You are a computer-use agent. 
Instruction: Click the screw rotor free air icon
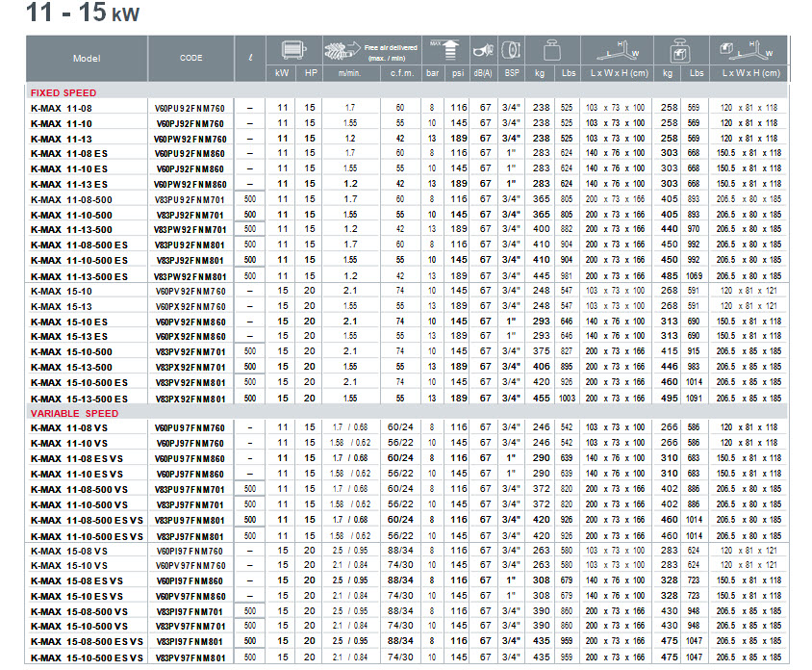(x=342, y=51)
